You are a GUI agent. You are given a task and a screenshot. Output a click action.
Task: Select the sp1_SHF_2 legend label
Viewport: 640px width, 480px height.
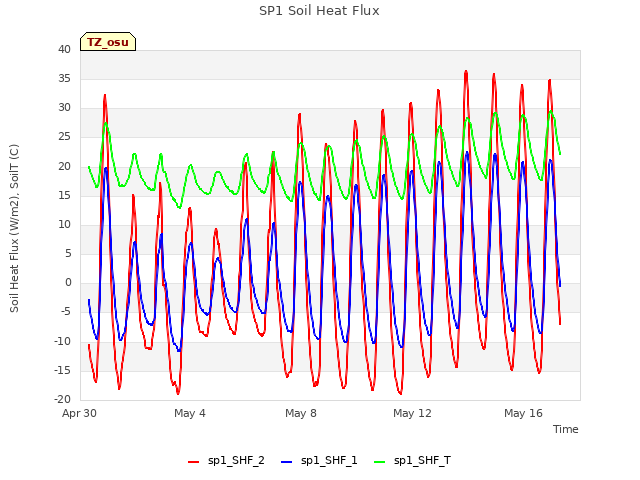coord(236,461)
